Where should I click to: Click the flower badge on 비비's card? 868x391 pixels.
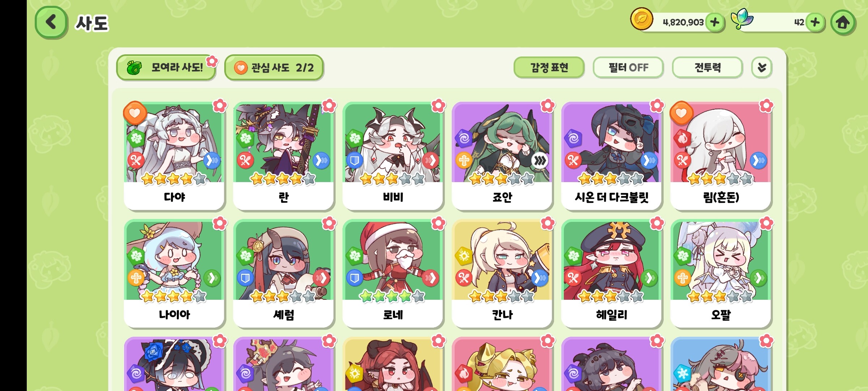point(438,106)
